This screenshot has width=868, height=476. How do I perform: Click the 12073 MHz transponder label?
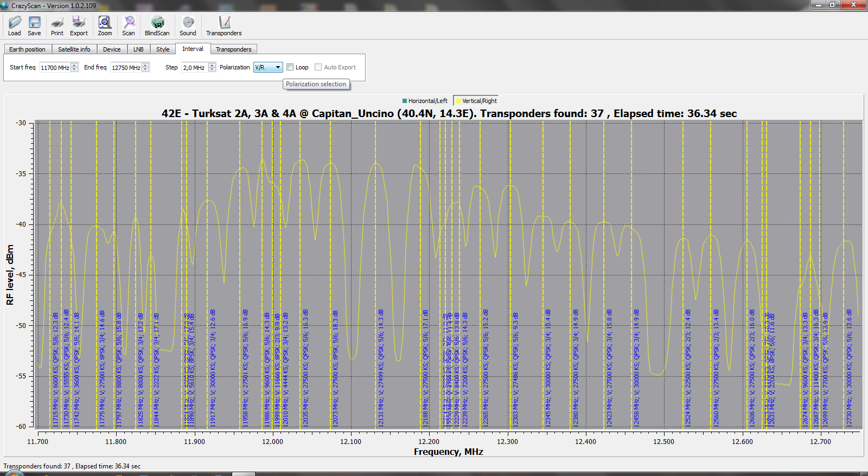[335, 368]
